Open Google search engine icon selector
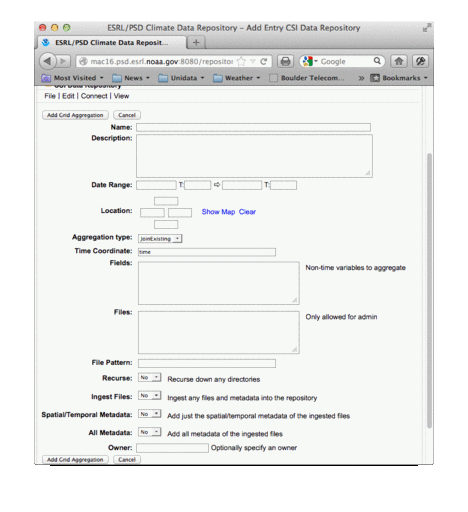Image resolution: width=468 pixels, height=512 pixels. point(310,61)
